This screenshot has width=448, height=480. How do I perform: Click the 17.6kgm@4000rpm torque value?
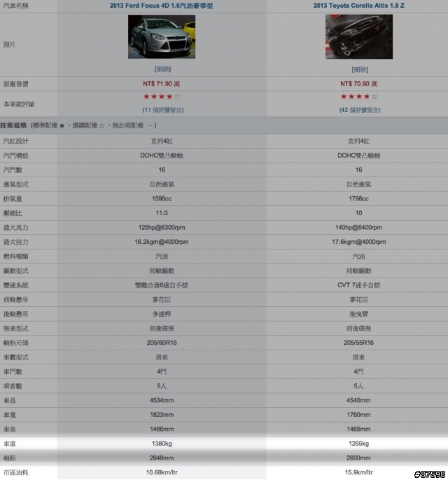pos(358,242)
